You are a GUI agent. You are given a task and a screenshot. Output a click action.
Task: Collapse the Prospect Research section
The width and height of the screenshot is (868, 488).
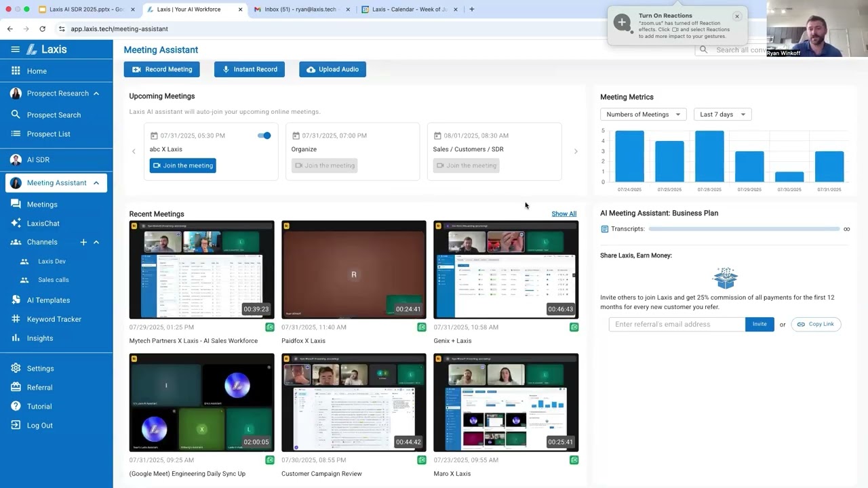point(96,94)
